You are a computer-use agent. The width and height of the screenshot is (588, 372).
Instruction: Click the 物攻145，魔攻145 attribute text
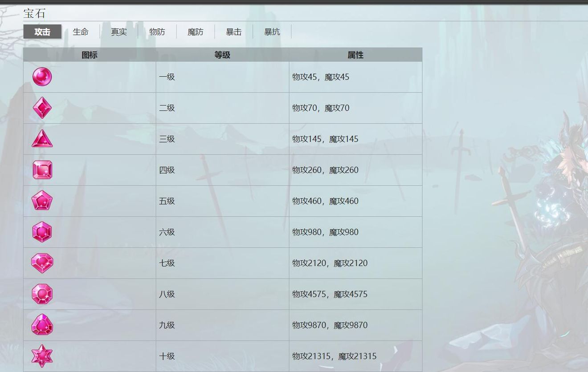[325, 139]
